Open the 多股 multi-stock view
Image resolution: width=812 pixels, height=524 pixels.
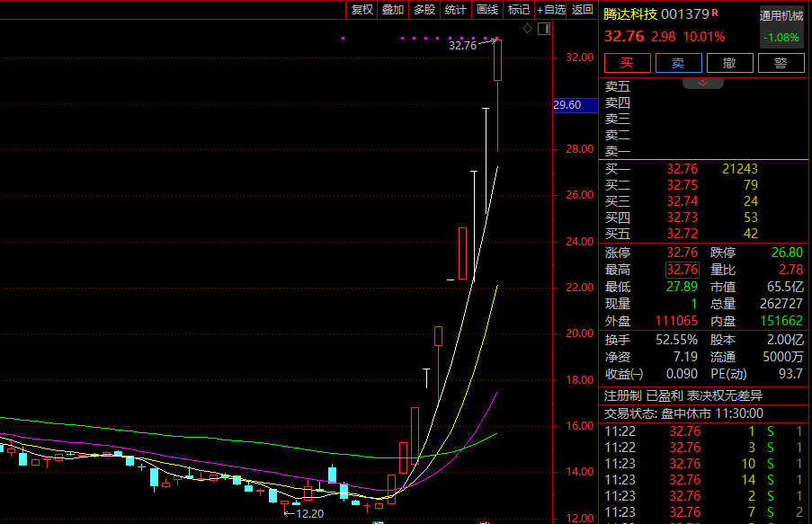tap(424, 10)
